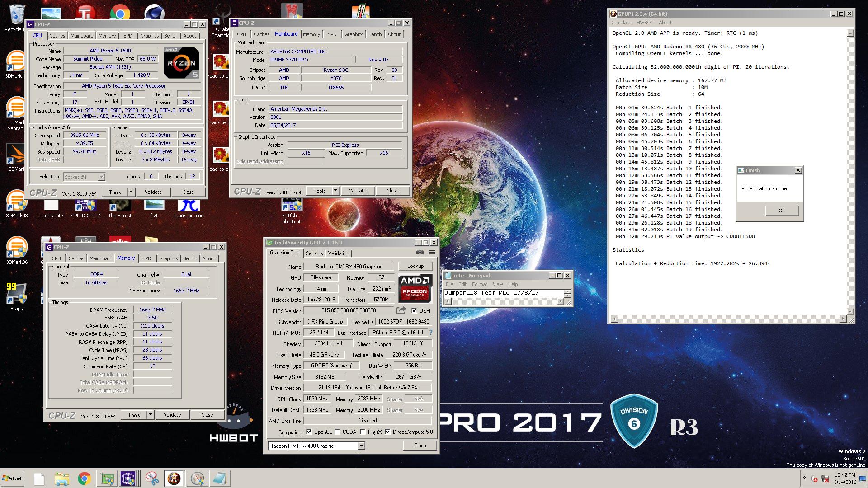
Task: Click Close button in GPU-Z
Action: click(420, 446)
